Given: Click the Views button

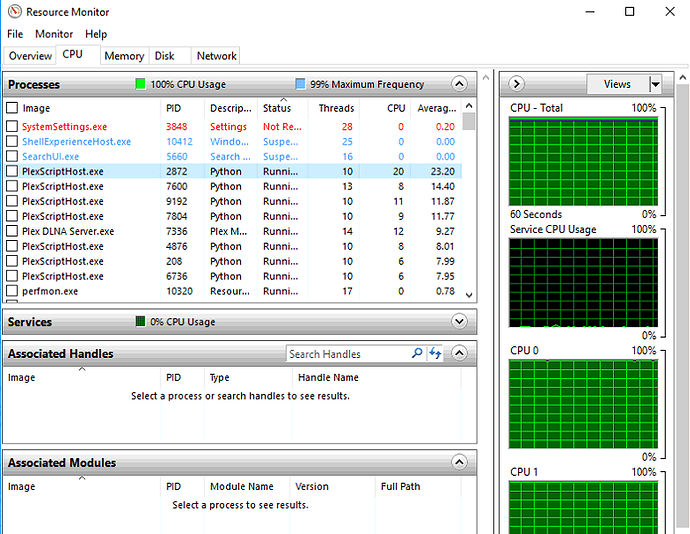Looking at the screenshot, I should (x=617, y=84).
